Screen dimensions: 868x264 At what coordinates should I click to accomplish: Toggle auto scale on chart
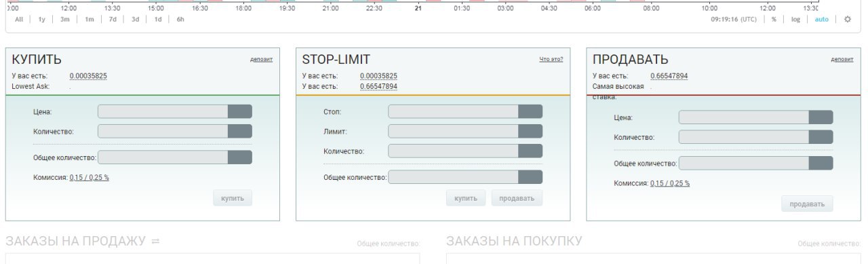point(822,19)
